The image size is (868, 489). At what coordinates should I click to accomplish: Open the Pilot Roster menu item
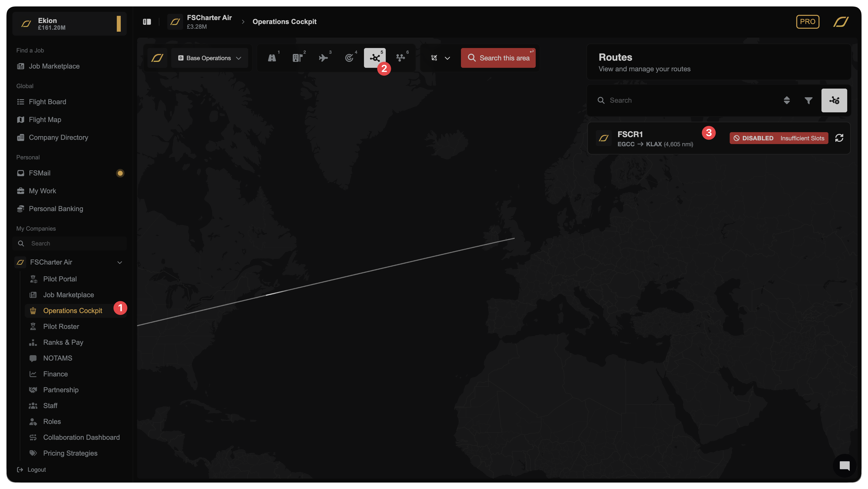pos(61,326)
